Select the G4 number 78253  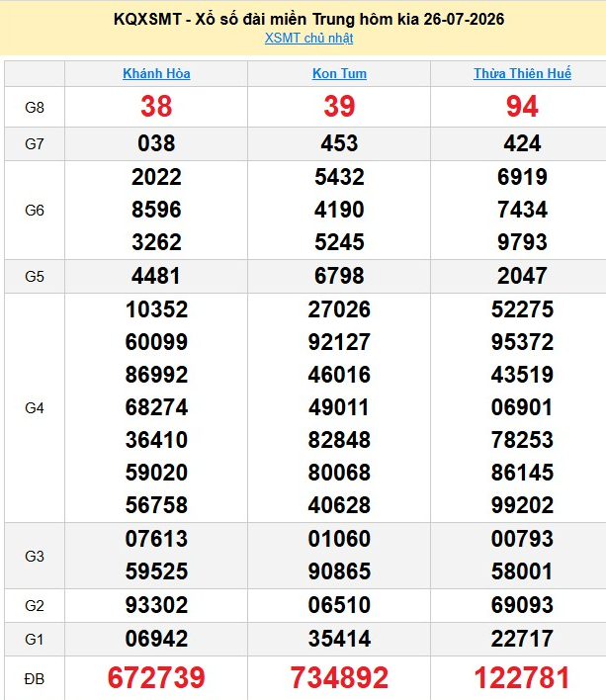click(x=522, y=440)
